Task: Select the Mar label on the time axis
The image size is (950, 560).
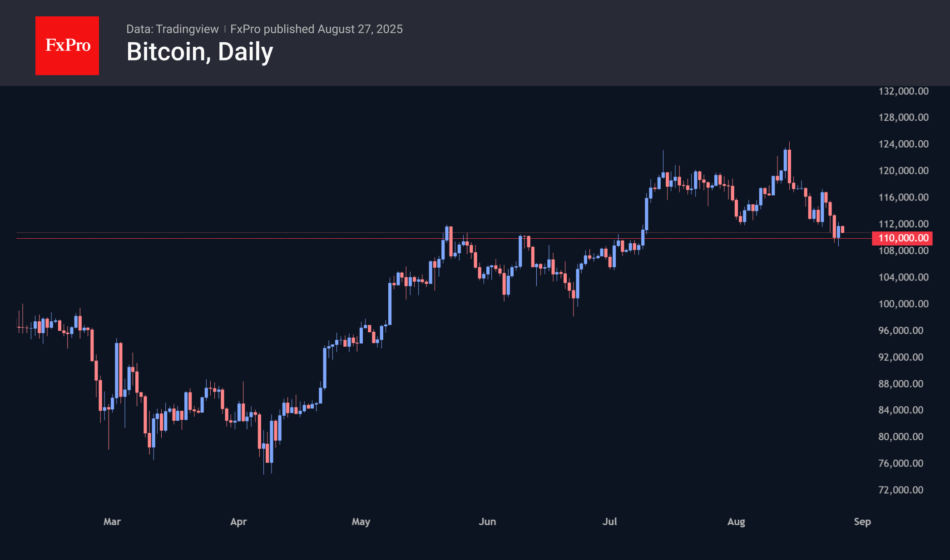Action: pyautogui.click(x=112, y=521)
